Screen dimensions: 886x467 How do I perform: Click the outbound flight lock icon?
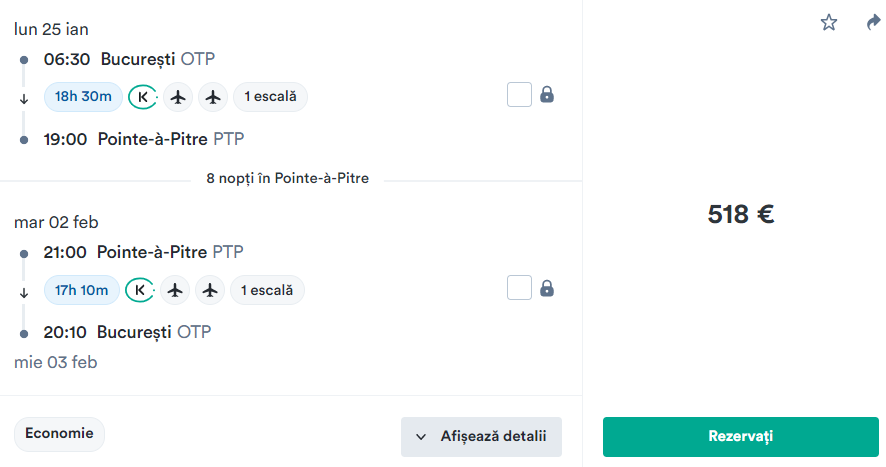[x=547, y=95]
